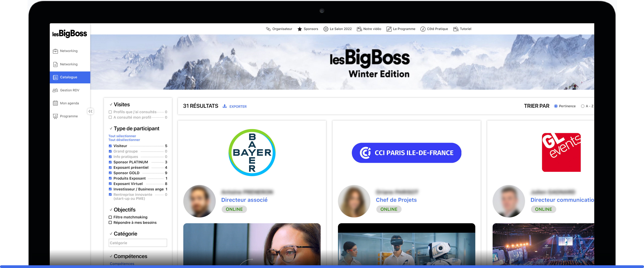The width and height of the screenshot is (644, 268).
Task: Uncheck Sponsor PLATINUM checkbox
Action: click(x=110, y=162)
